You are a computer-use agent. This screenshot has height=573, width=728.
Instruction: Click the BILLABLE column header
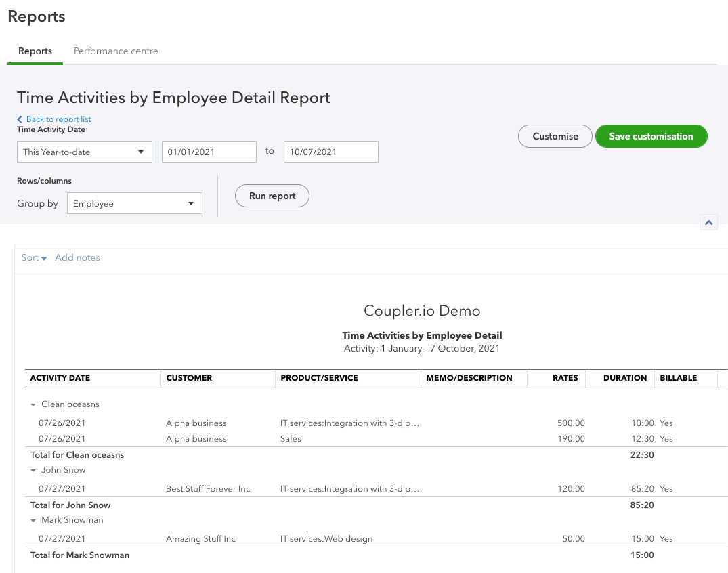[679, 378]
